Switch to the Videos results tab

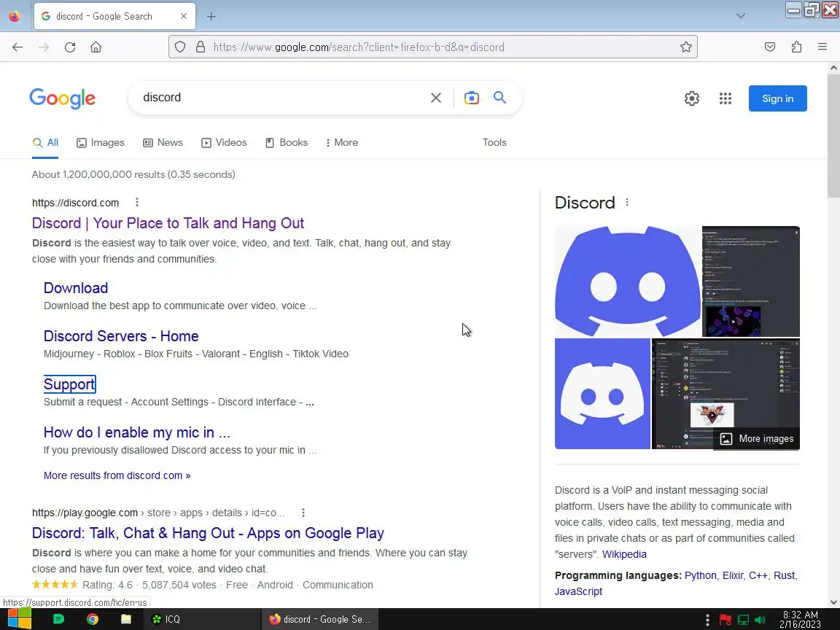point(224,142)
